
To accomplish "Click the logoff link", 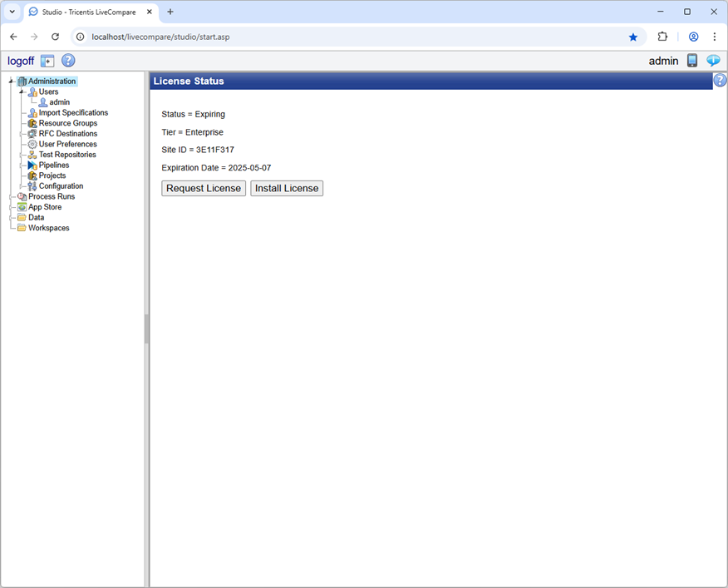I will (20, 60).
